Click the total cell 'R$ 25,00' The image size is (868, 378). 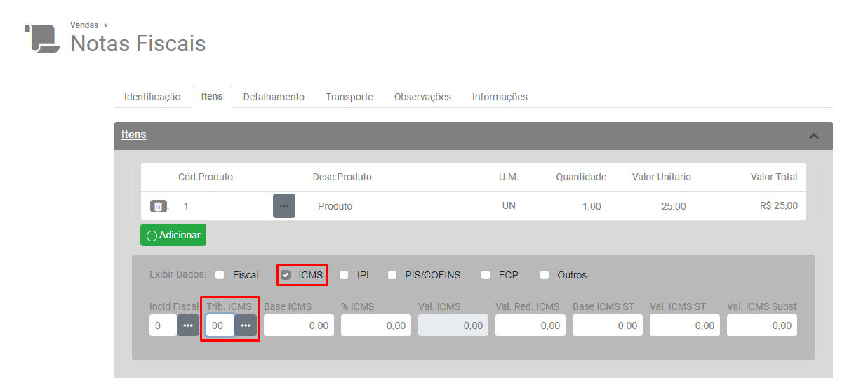pyautogui.click(x=779, y=206)
